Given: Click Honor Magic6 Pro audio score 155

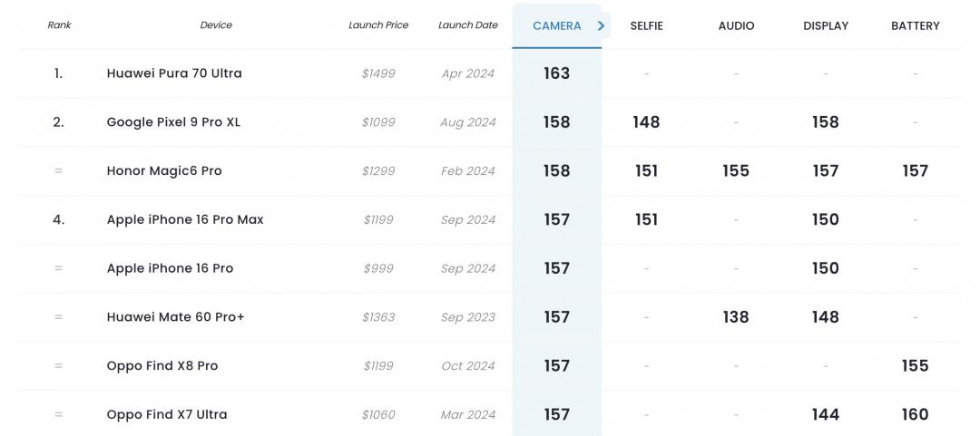Looking at the screenshot, I should coord(736,171).
